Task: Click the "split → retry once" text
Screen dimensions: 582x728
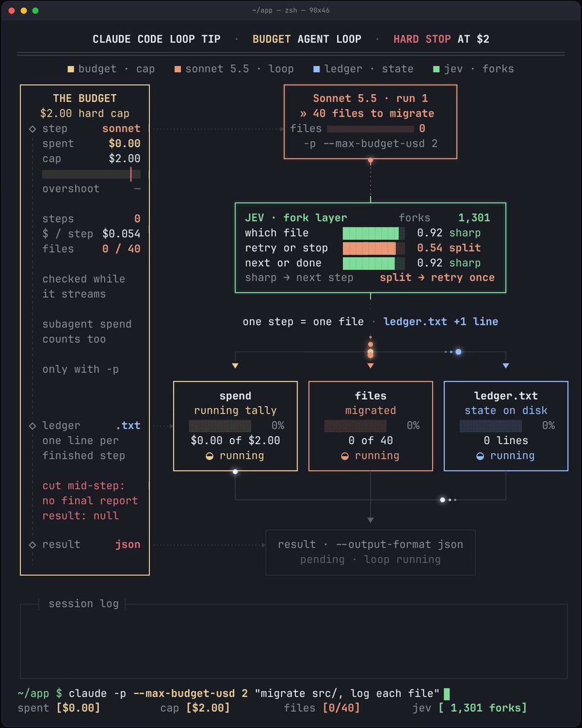Action: click(437, 278)
